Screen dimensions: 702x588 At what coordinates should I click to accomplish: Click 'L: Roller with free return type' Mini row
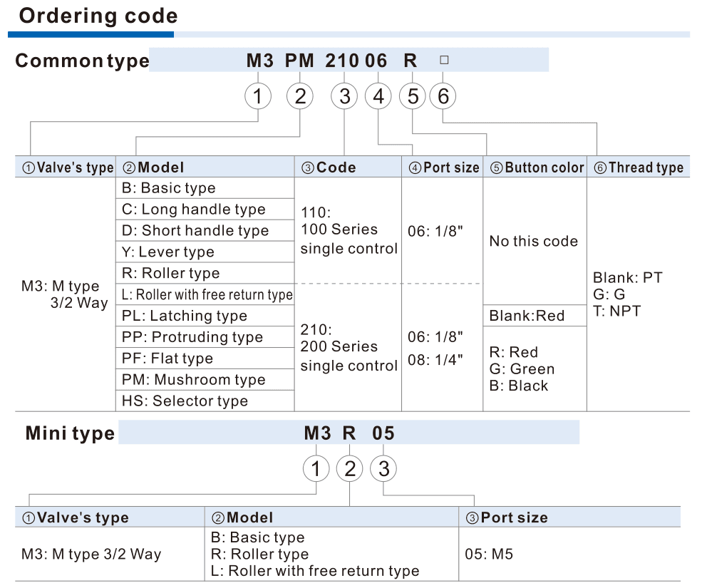click(x=315, y=570)
